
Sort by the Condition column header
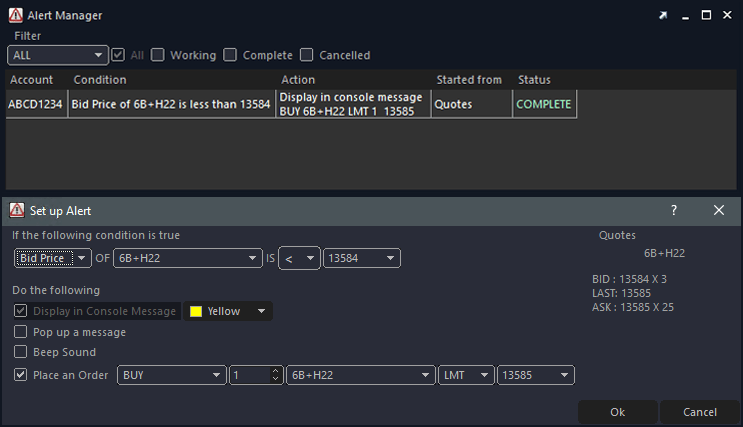coord(100,80)
